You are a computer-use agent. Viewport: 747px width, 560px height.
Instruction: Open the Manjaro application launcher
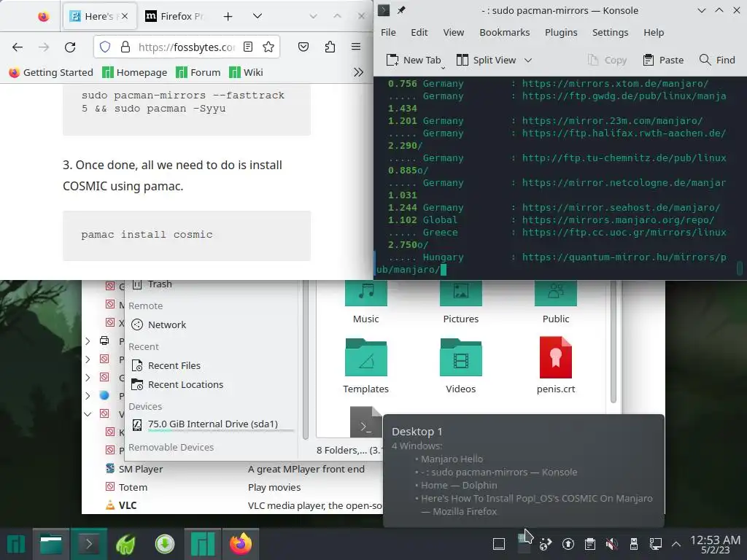click(16, 544)
